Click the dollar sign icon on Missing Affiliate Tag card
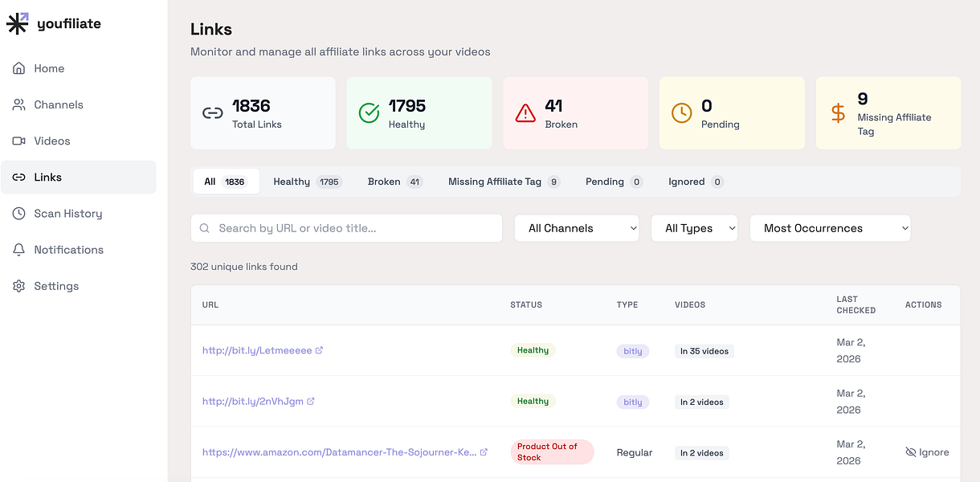 coord(838,113)
